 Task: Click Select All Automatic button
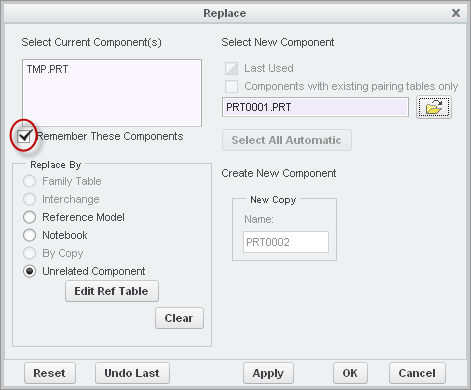tap(287, 140)
